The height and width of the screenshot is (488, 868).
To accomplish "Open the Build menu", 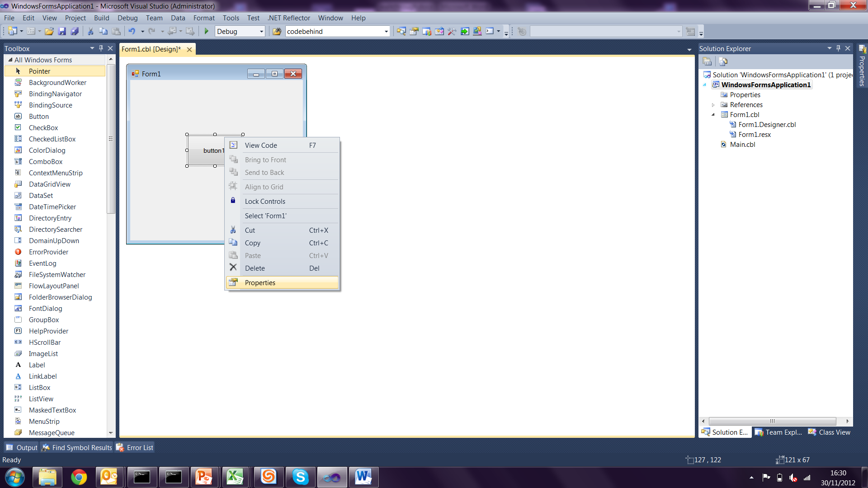I will [101, 18].
